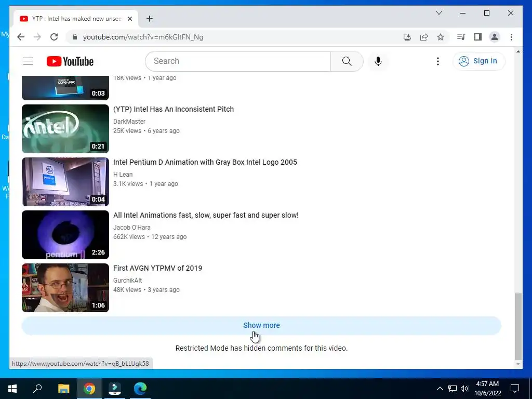This screenshot has width=532, height=399.
Task: Open the 0:03 Core vPro video thumbnail
Action: (x=65, y=87)
